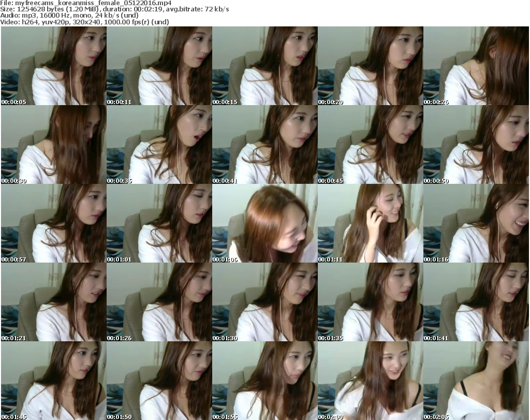This screenshot has height=420, width=530.
Task: Pick the frame at 00:00:20
Action: click(x=371, y=66)
